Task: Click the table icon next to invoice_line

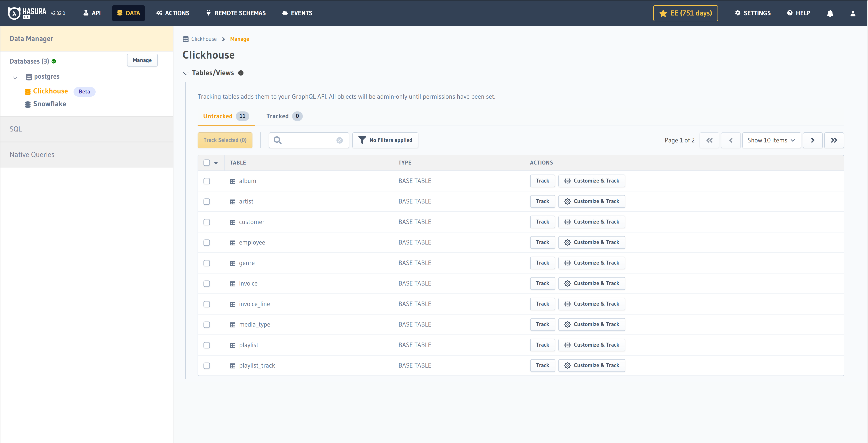Action: point(232,304)
